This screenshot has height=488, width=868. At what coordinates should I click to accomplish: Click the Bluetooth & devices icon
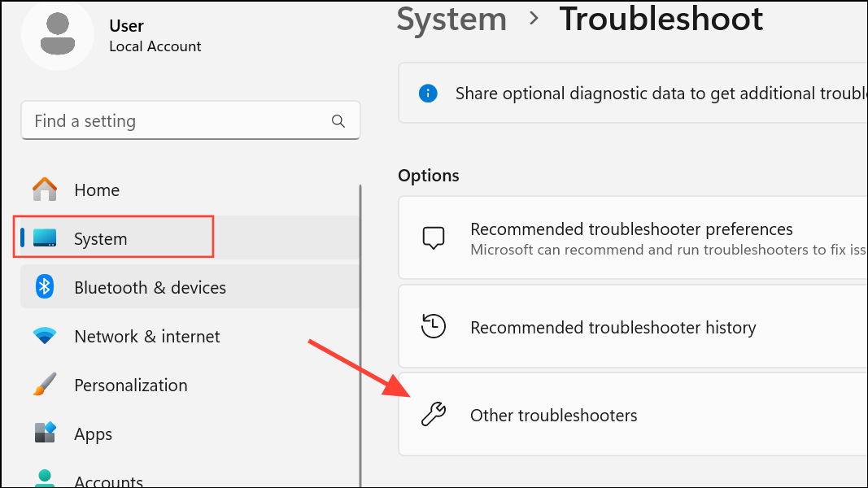tap(44, 286)
